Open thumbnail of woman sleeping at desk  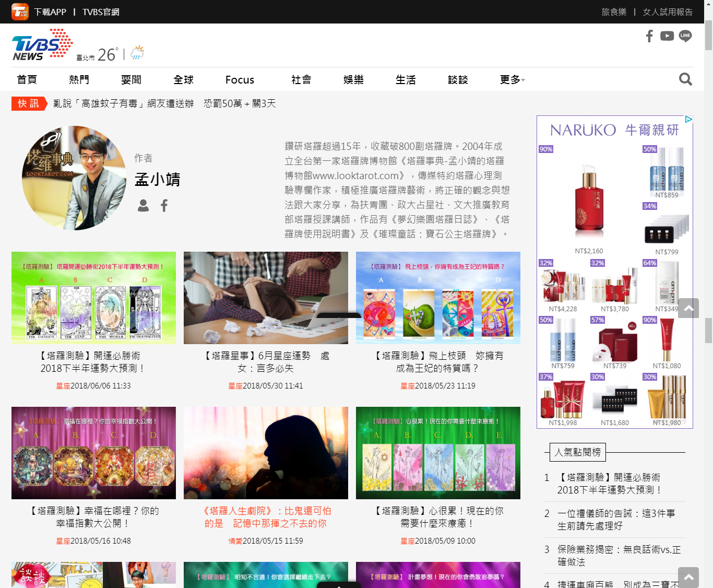[x=266, y=298]
